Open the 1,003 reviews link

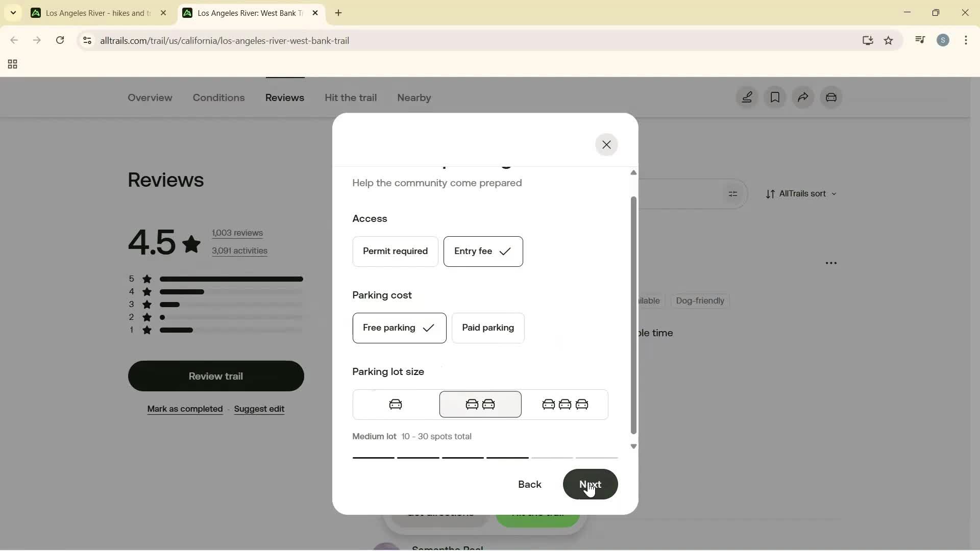click(237, 233)
